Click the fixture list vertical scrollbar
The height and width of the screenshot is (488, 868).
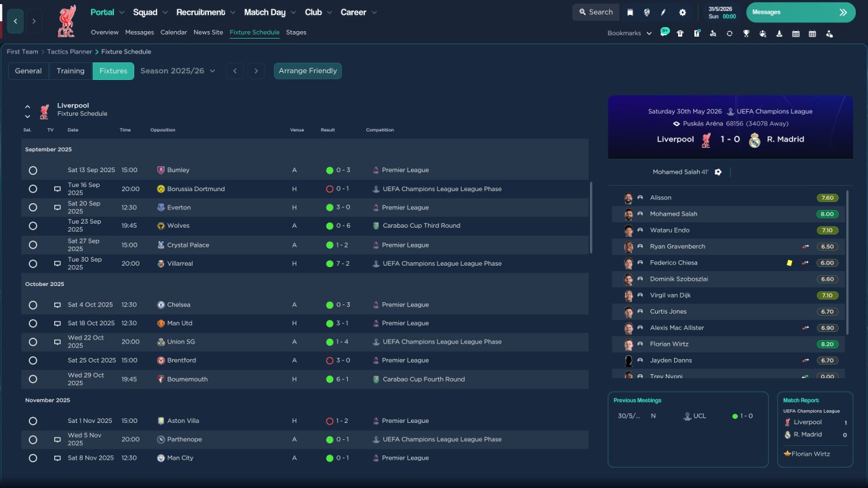591,217
